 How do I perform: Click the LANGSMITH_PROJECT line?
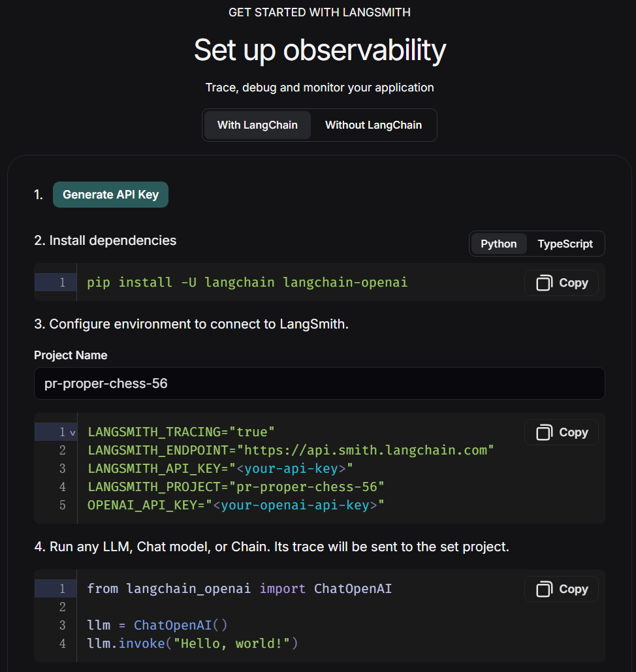tap(236, 487)
